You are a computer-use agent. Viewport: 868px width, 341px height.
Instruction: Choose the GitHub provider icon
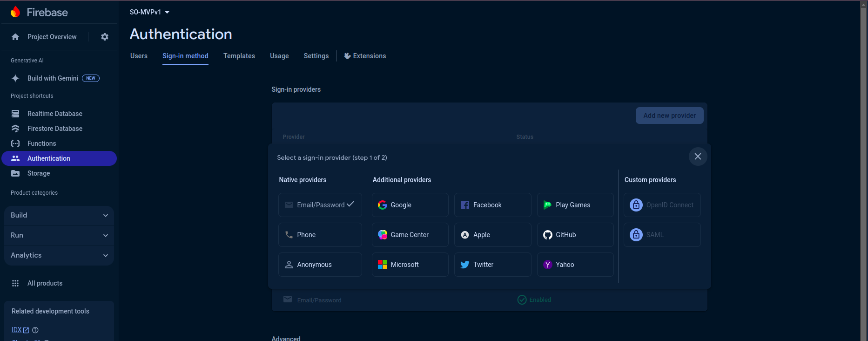[x=548, y=235]
